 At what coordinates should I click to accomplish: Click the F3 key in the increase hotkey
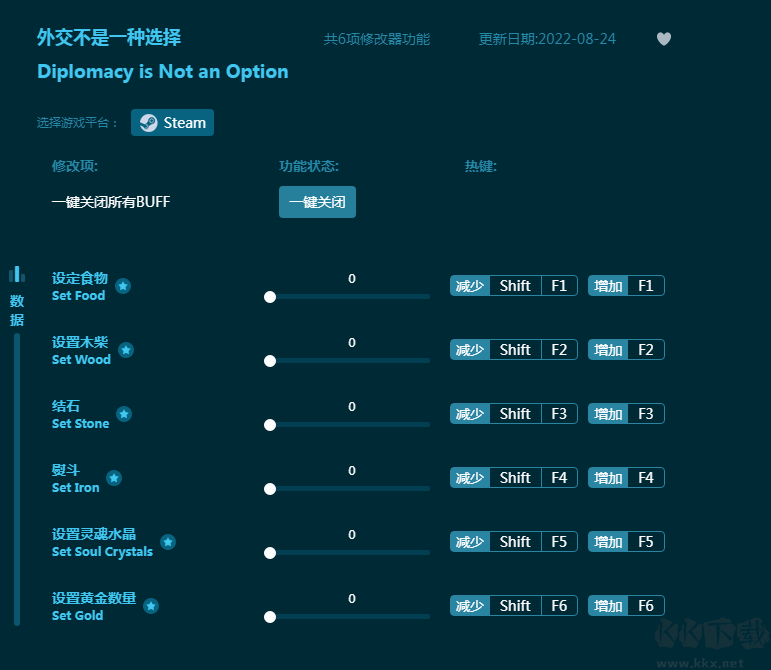[646, 414]
